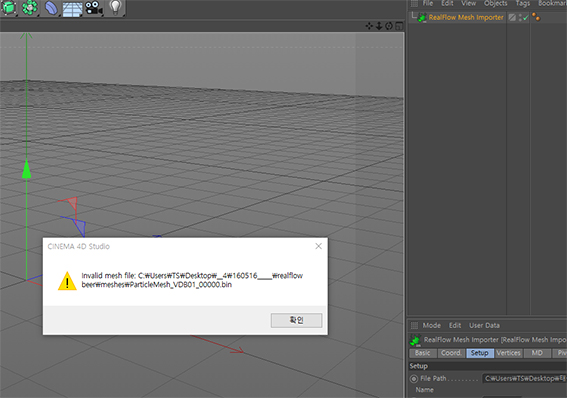The height and width of the screenshot is (398, 567).
Task: Switch to the MD tab
Action: coord(537,353)
